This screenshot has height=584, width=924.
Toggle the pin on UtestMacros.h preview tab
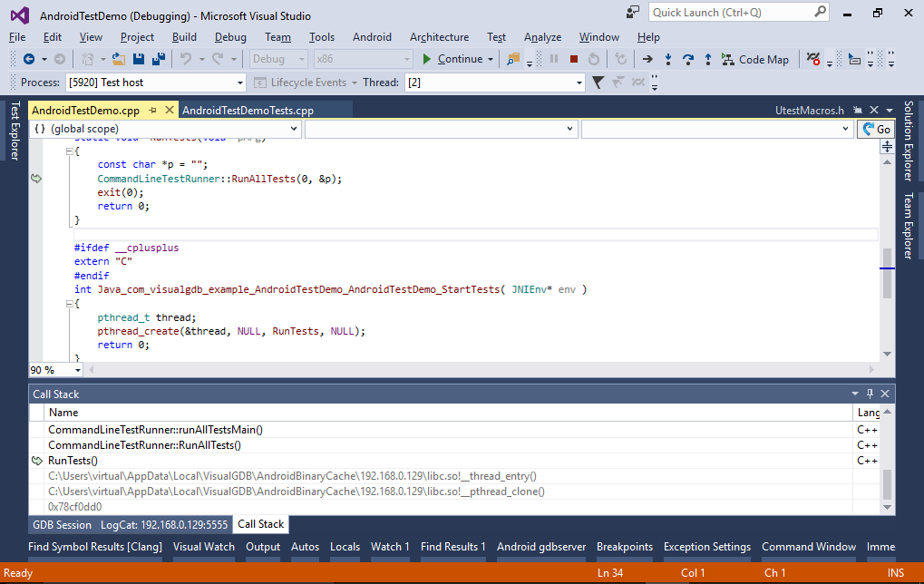click(858, 111)
